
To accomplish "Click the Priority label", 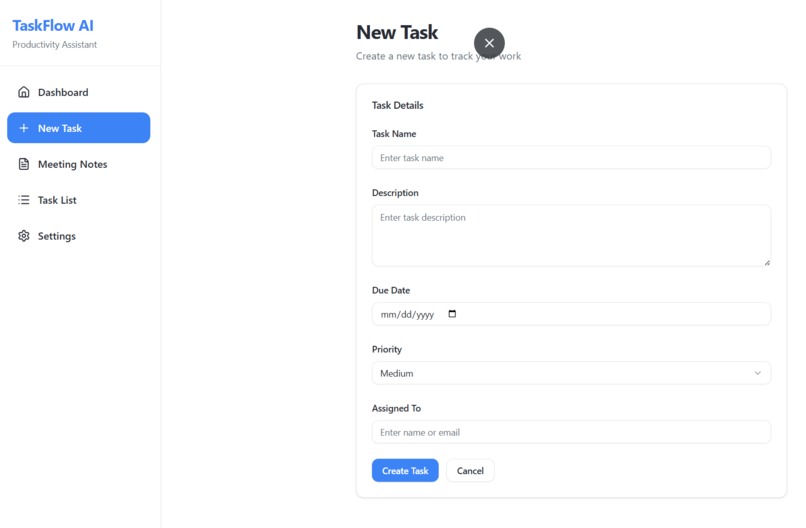I will point(387,350).
